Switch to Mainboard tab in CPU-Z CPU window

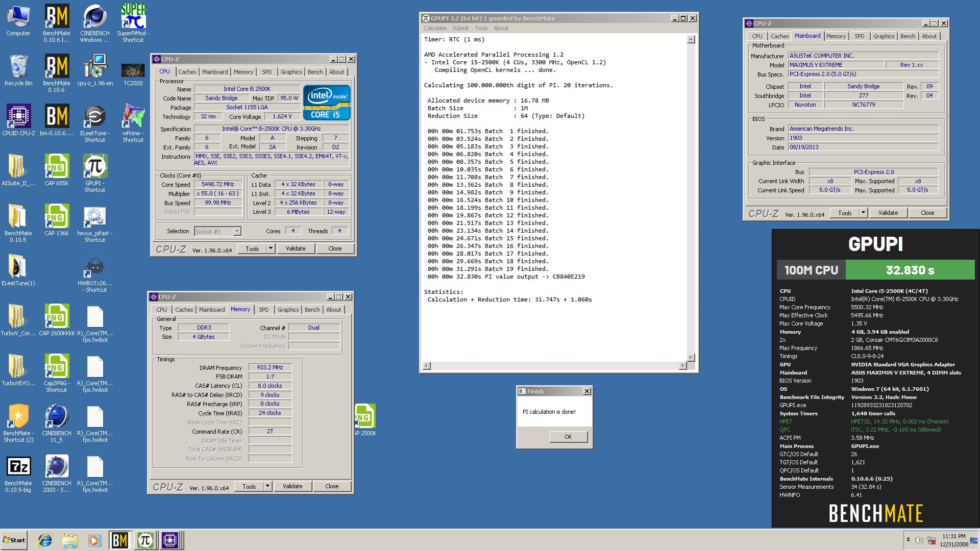pos(215,72)
